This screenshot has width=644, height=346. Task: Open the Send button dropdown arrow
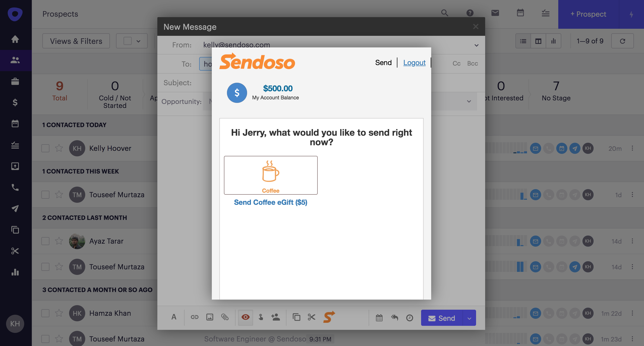point(469,318)
